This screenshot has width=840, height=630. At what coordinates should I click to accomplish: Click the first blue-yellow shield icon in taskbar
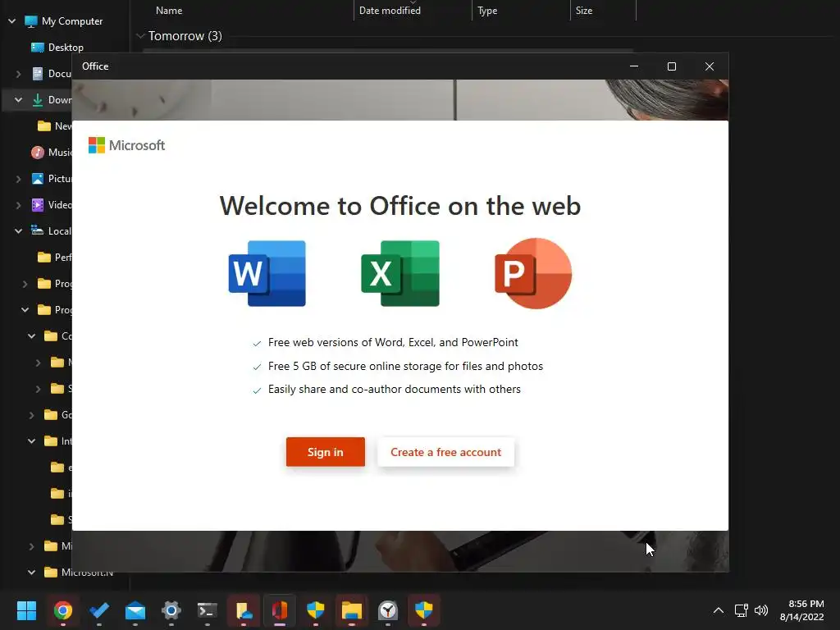tap(316, 610)
